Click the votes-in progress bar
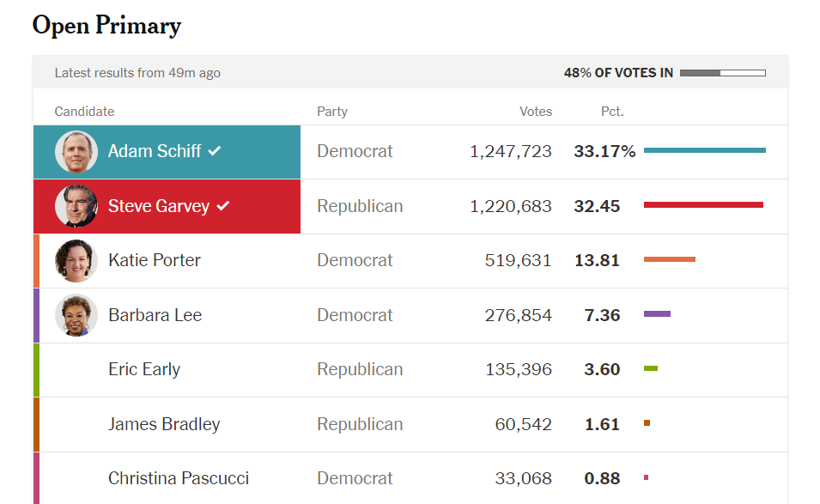Image resolution: width=820 pixels, height=504 pixels. tap(722, 73)
